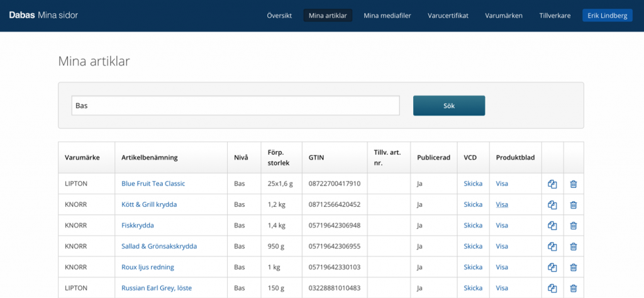This screenshot has width=644, height=298.
Task: View product sheet for Kött & Grill krydda
Action: click(x=502, y=204)
